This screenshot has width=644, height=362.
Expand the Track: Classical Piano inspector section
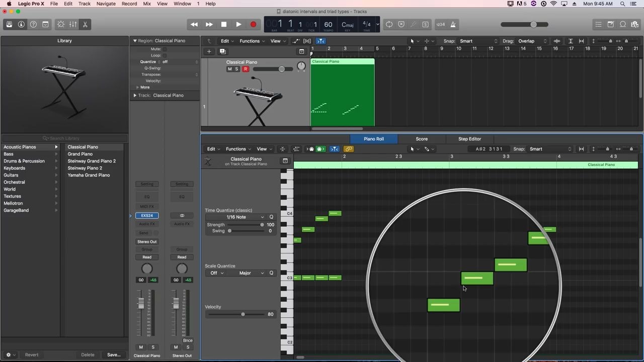coord(135,95)
